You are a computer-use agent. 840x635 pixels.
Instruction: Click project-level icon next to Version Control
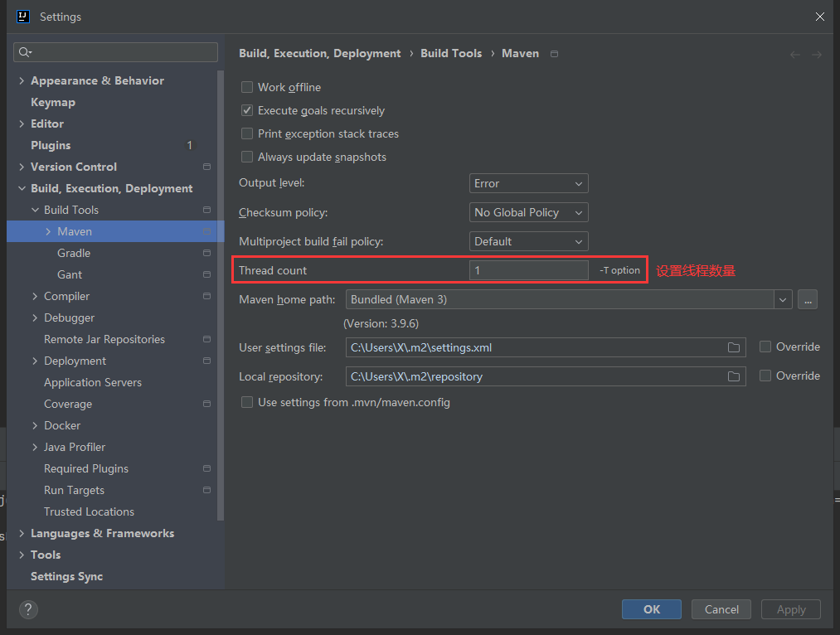(206, 167)
